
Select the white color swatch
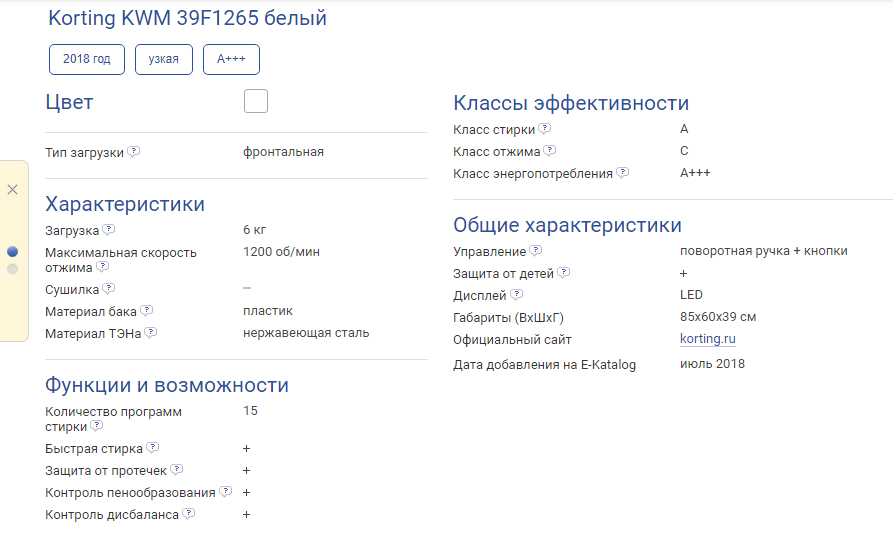256,101
